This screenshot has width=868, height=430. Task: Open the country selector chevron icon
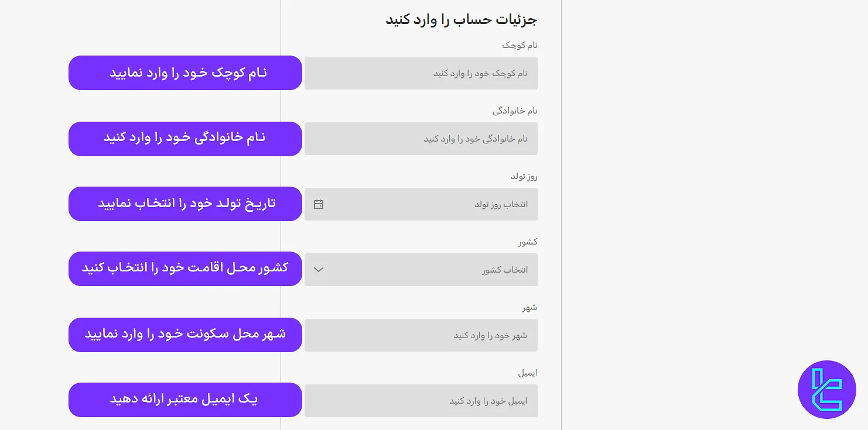(318, 270)
